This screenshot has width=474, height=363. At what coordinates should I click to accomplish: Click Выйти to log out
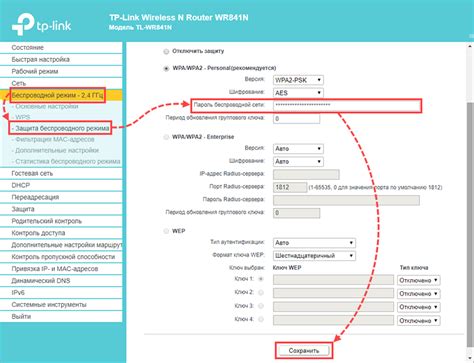61,317
